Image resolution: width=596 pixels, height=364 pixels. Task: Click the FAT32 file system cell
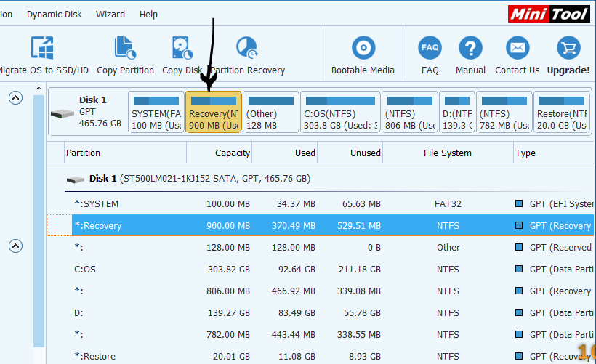(448, 203)
